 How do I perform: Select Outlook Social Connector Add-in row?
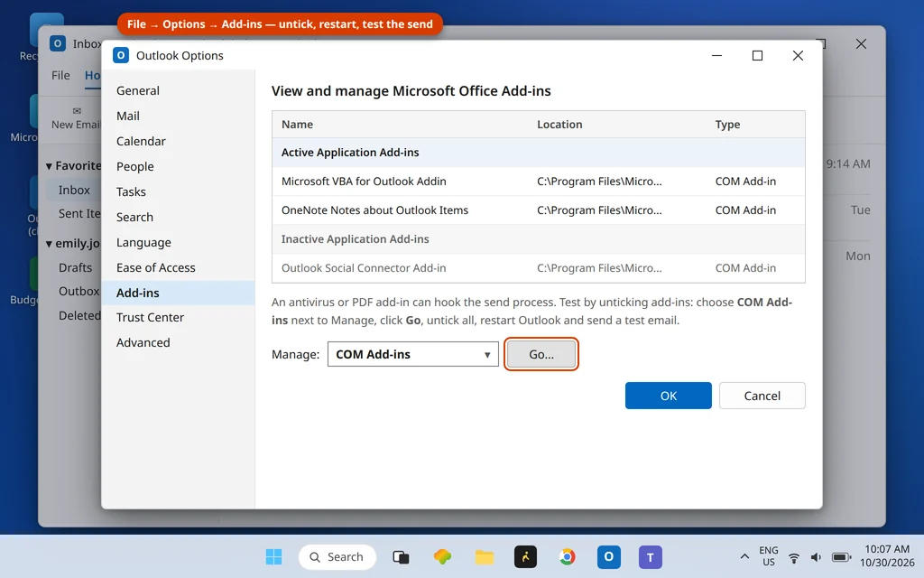coord(538,267)
